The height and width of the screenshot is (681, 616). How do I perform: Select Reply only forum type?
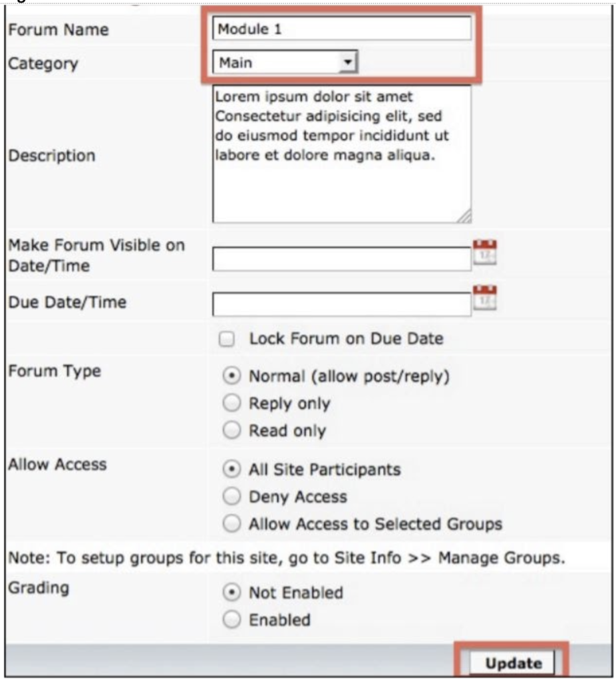231,403
